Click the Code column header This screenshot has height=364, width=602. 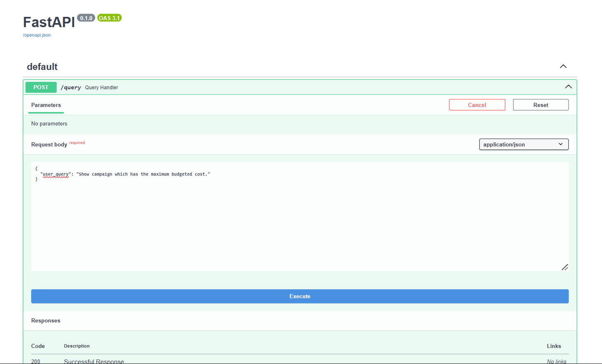(38, 346)
